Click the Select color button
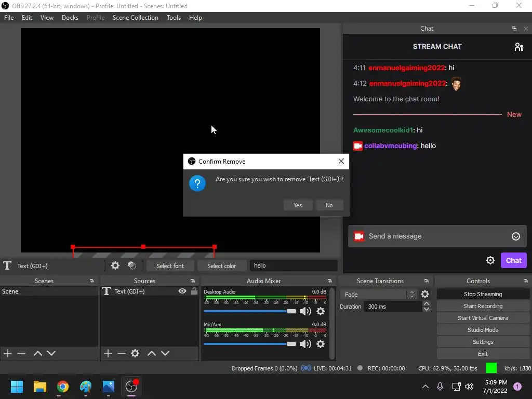Viewport: 532px width, 399px height. click(x=221, y=265)
